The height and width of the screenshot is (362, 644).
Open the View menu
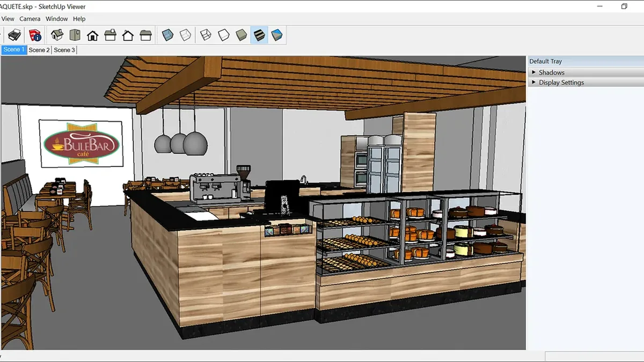pos(8,19)
